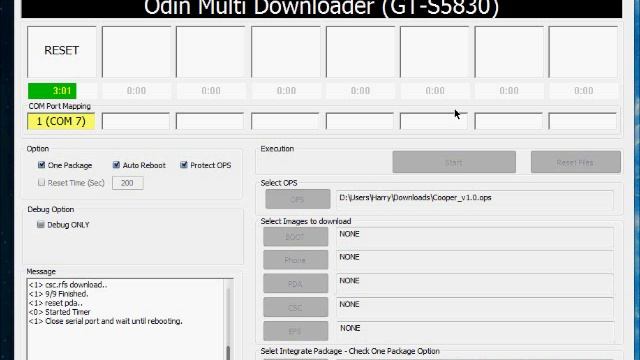The width and height of the screenshot is (640, 360).
Task: Click the Start button
Action: tap(454, 162)
